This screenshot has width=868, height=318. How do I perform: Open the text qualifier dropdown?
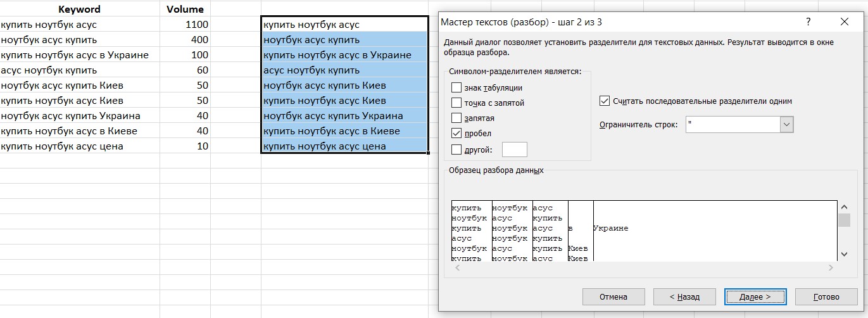786,125
